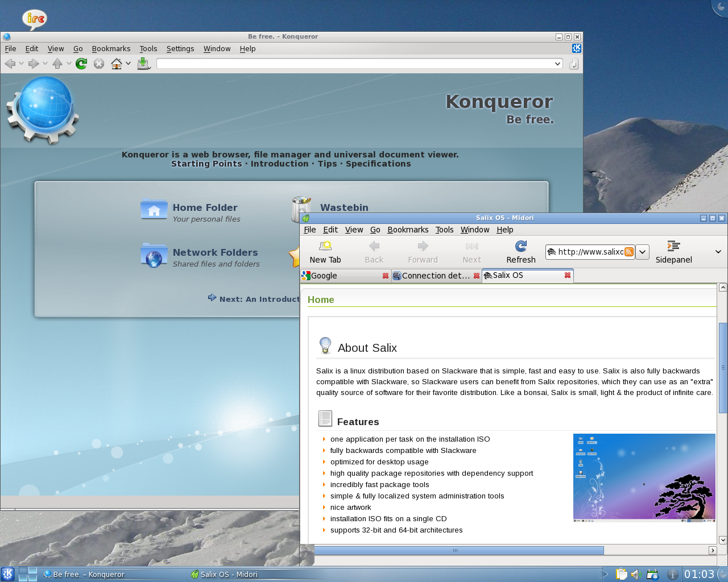728x582 pixels.
Task: Open Midori's Sidepanel
Action: [673, 252]
